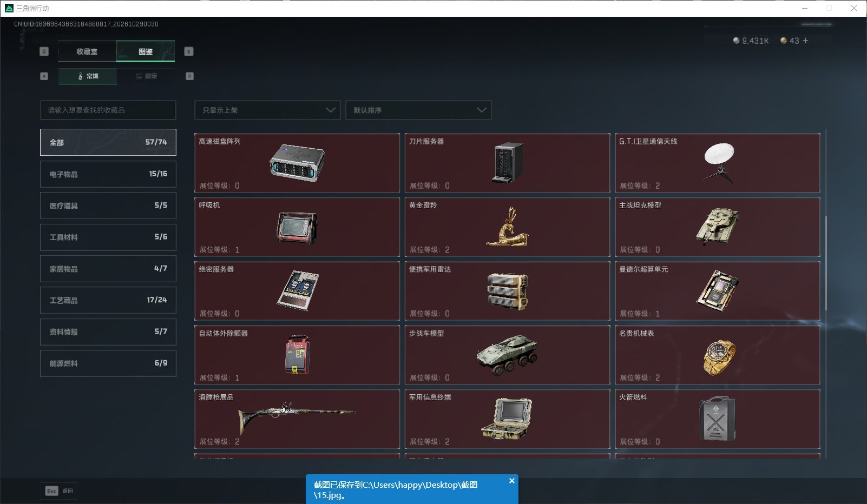Click the Esc 返回 back button

(x=59, y=491)
